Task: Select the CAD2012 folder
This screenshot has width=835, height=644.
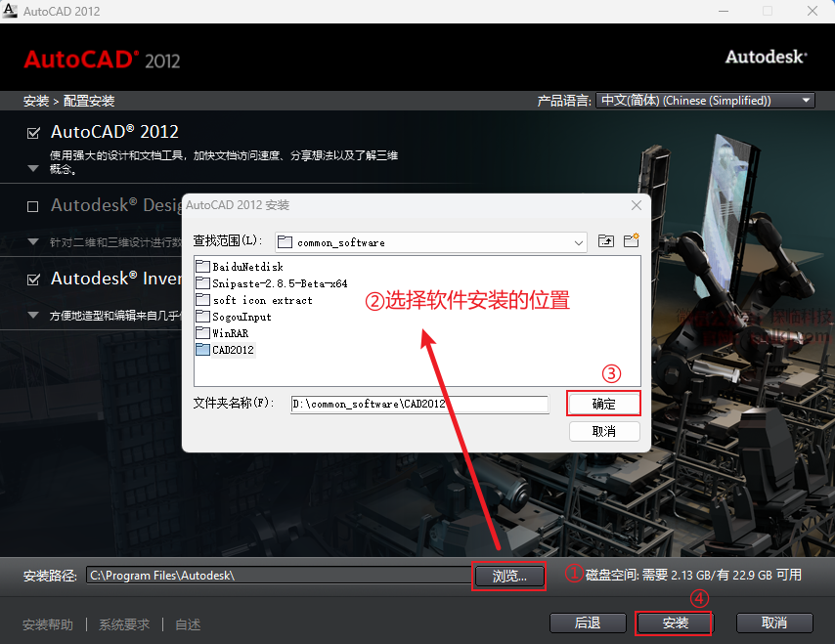Action: coord(225,350)
